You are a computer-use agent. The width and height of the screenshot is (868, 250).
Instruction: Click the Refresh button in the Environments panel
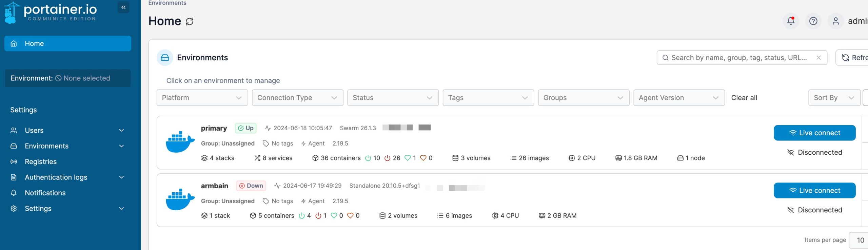[852, 58]
